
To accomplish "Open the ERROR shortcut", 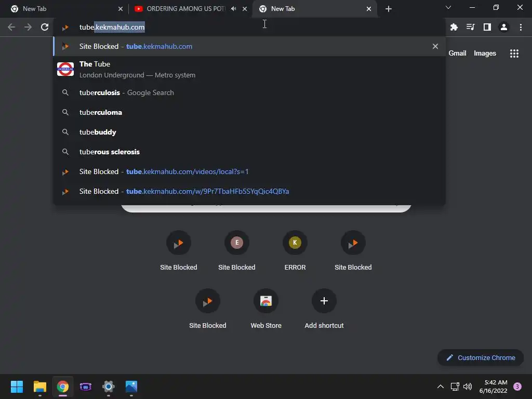I will click(295, 251).
